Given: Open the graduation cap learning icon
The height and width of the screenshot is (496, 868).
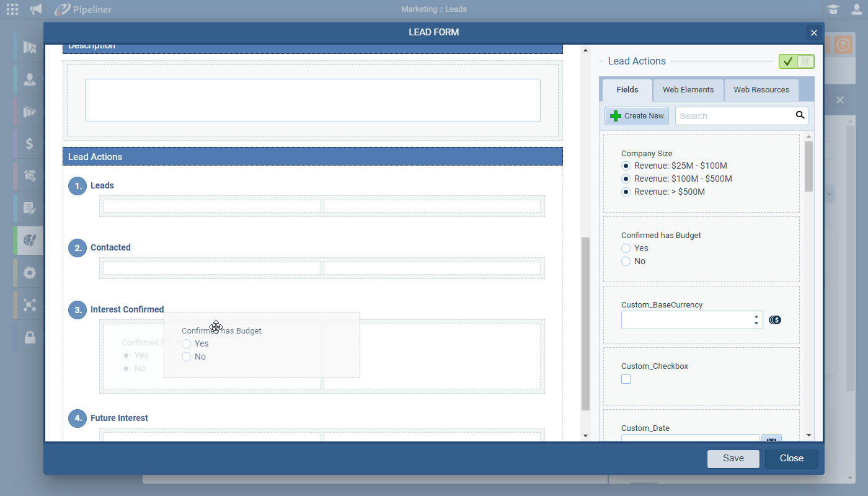Looking at the screenshot, I should point(832,9).
